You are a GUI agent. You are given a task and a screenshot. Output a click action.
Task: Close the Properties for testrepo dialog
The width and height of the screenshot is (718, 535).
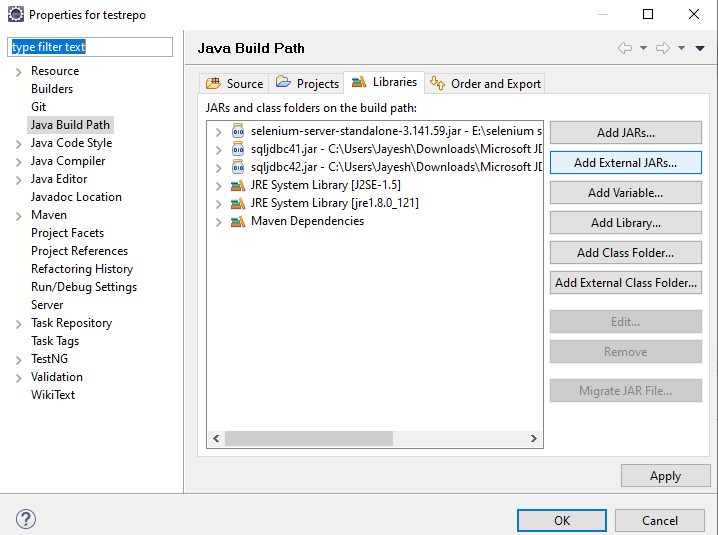point(694,14)
